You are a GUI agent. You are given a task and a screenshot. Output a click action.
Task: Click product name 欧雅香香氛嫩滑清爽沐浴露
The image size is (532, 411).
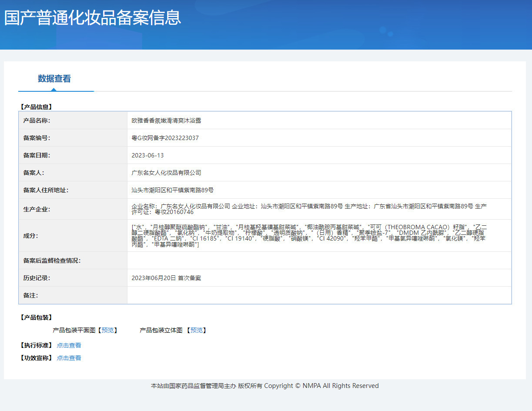(166, 120)
